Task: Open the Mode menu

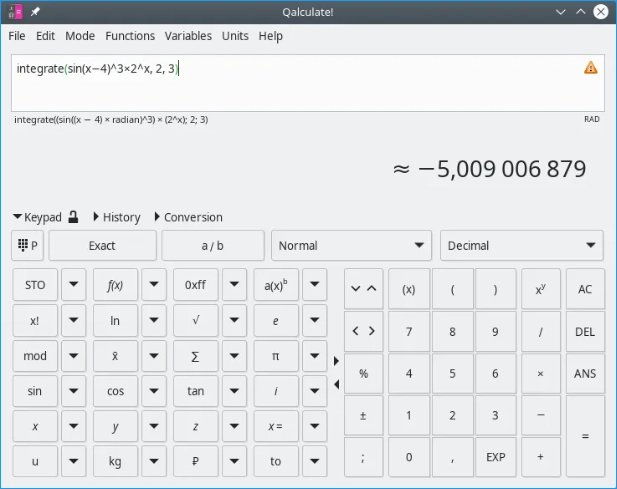Action: (x=80, y=36)
